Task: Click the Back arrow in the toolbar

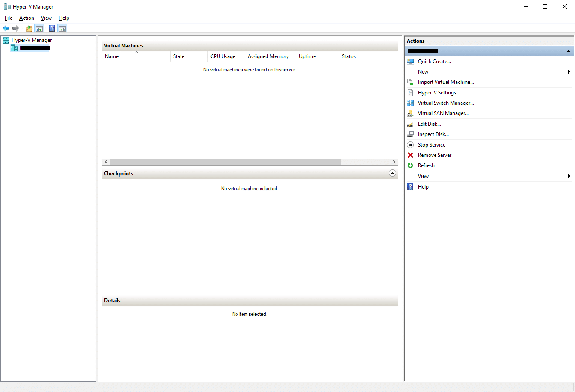Action: (6, 28)
